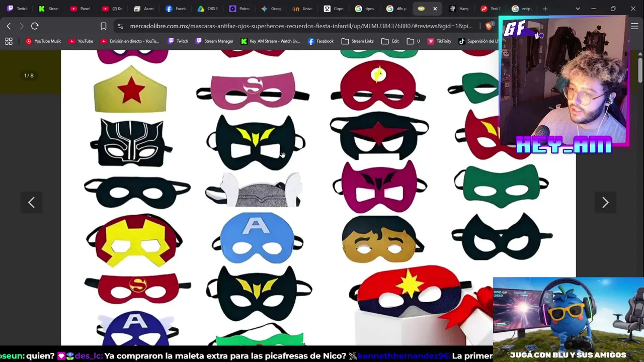Switch to the 'Cope' browser tab

click(335, 9)
